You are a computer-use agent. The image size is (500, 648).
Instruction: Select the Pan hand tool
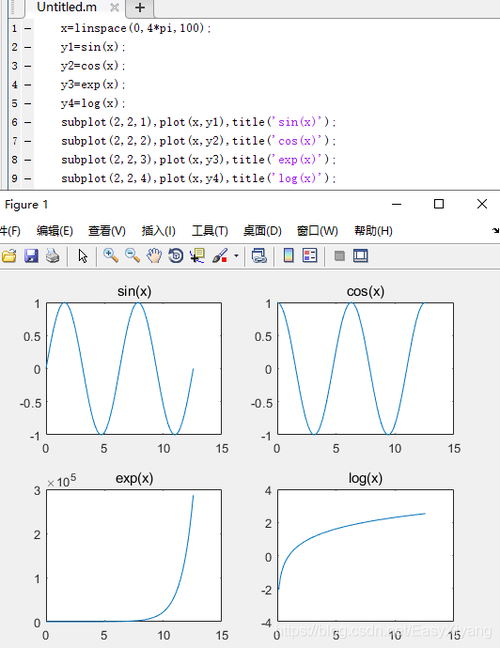pos(154,256)
